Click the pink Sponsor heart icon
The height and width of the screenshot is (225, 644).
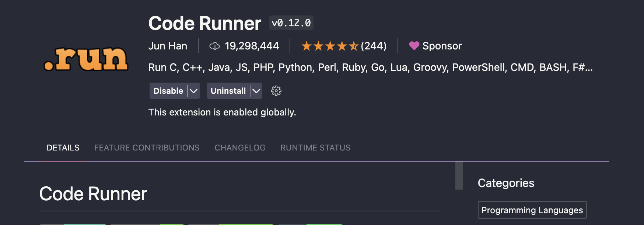414,46
